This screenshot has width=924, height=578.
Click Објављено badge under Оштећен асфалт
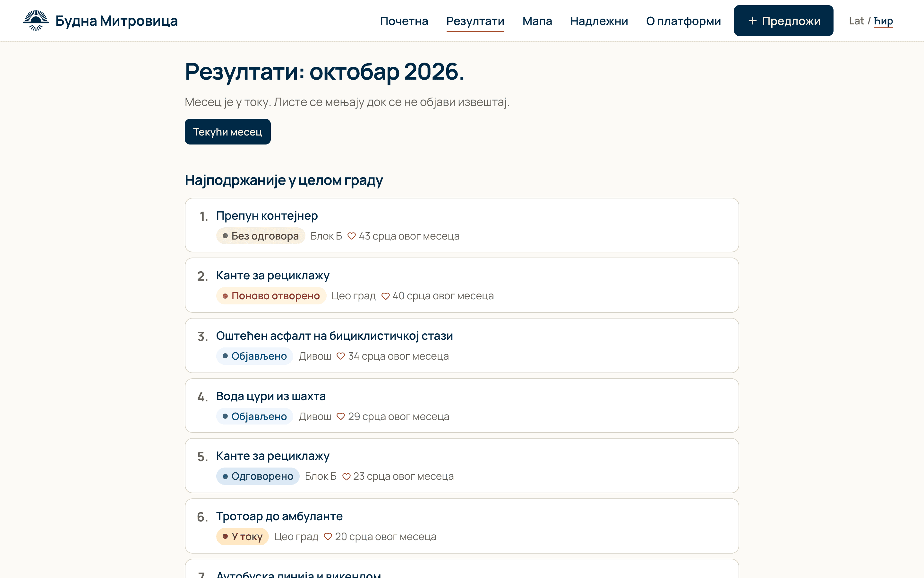255,356
